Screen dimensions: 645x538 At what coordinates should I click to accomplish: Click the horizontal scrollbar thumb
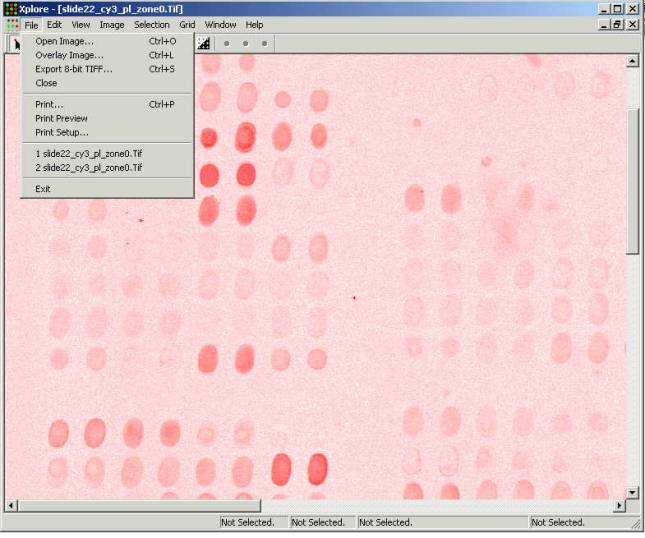tap(139, 506)
